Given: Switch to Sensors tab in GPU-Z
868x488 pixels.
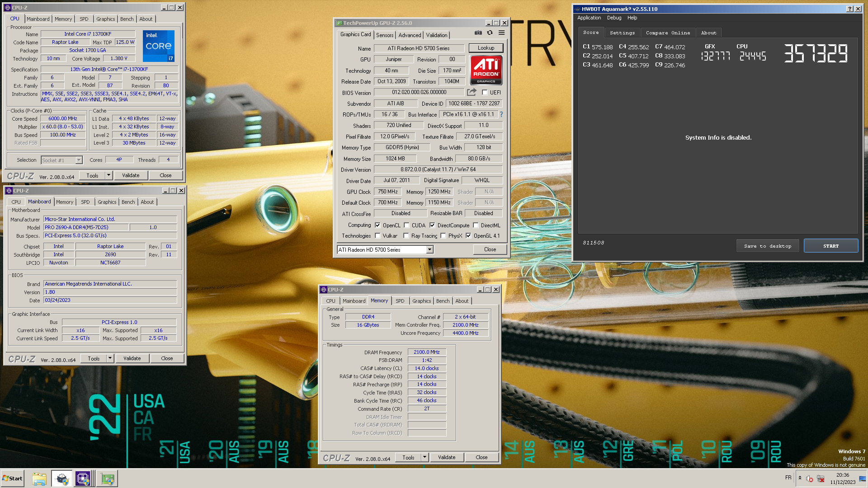Looking at the screenshot, I should [385, 35].
